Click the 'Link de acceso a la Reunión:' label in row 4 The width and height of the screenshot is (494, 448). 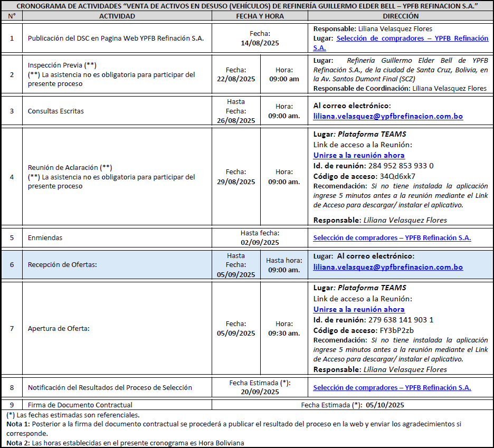[x=363, y=145]
